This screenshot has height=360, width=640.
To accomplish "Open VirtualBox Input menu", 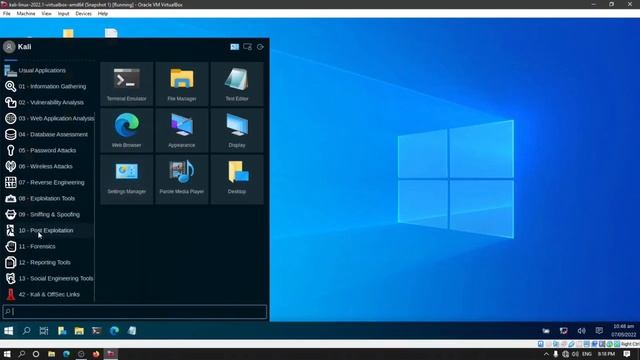I will click(63, 13).
